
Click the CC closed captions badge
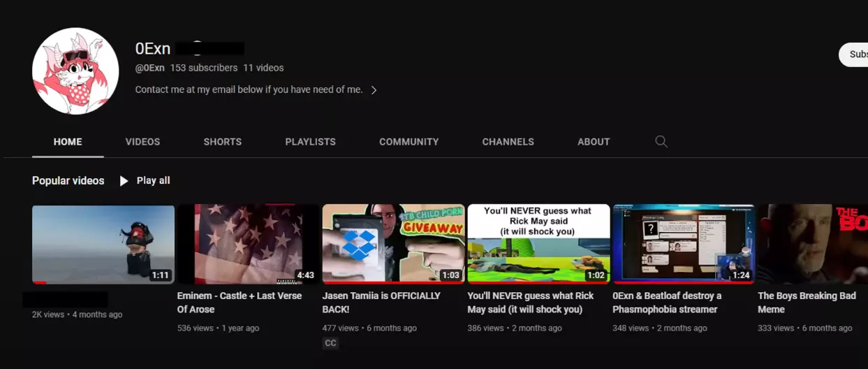(330, 343)
